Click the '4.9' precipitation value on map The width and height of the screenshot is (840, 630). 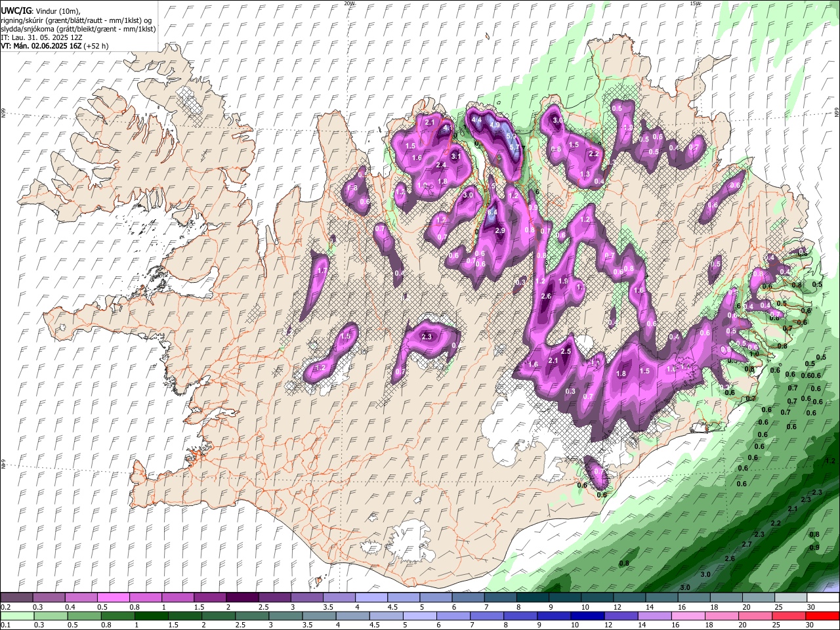(494, 125)
